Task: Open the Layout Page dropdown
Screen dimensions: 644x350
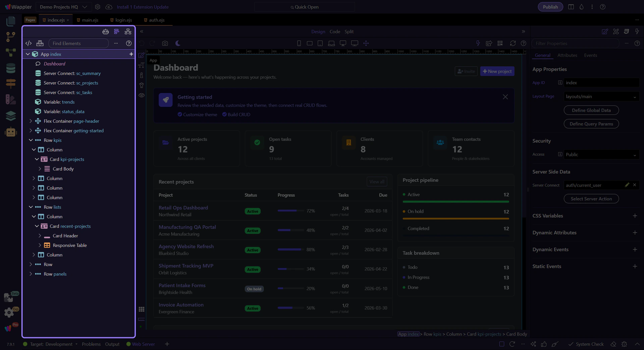Action: [x=601, y=97]
